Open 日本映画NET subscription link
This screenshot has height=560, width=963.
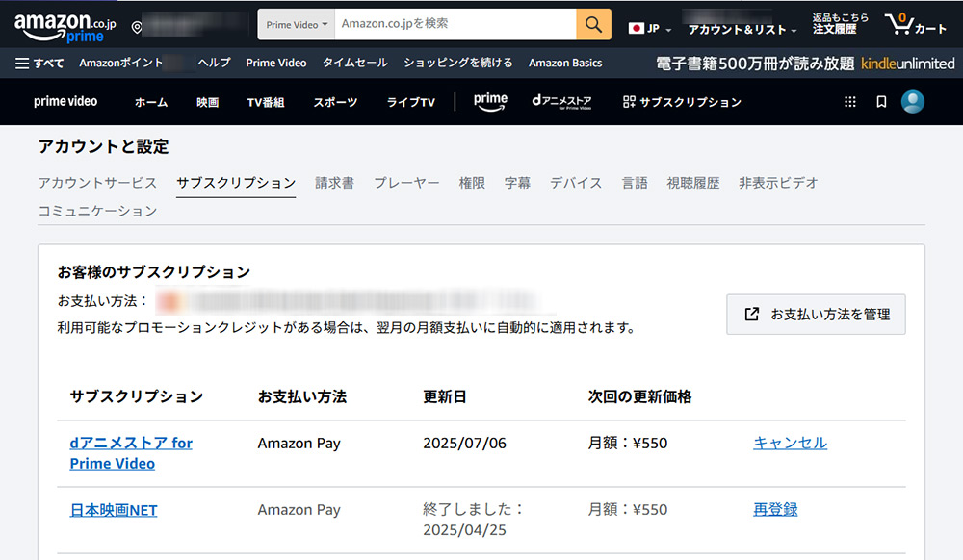click(x=114, y=510)
